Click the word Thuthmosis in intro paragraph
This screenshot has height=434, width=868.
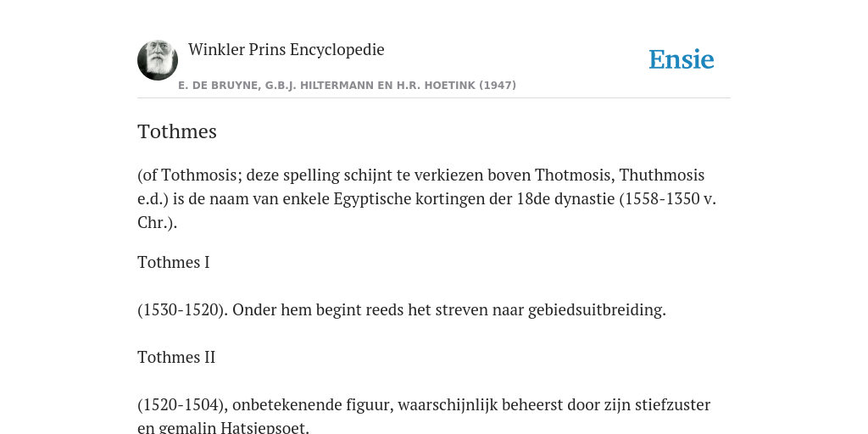pyautogui.click(x=661, y=175)
